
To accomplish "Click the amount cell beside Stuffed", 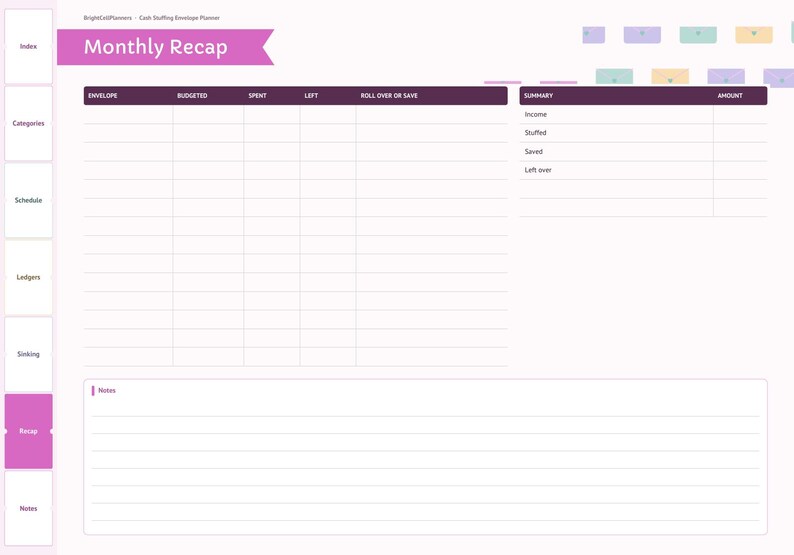I will pyautogui.click(x=740, y=133).
